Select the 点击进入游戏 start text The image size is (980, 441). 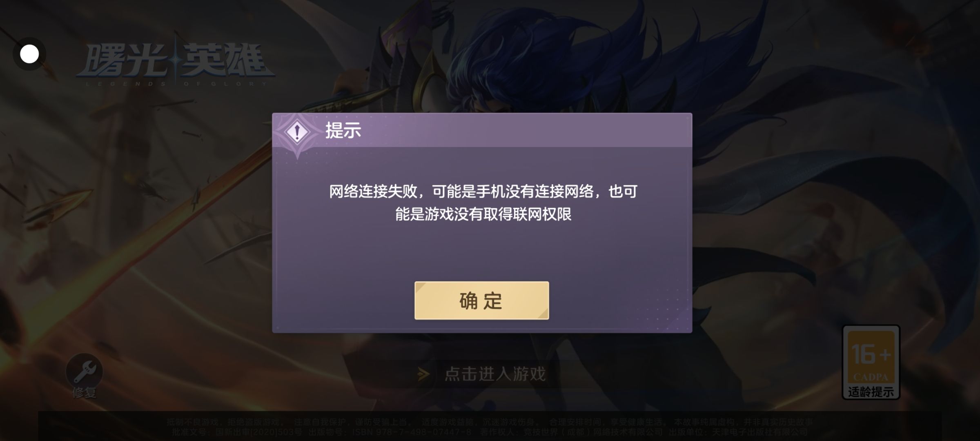pyautogui.click(x=495, y=374)
